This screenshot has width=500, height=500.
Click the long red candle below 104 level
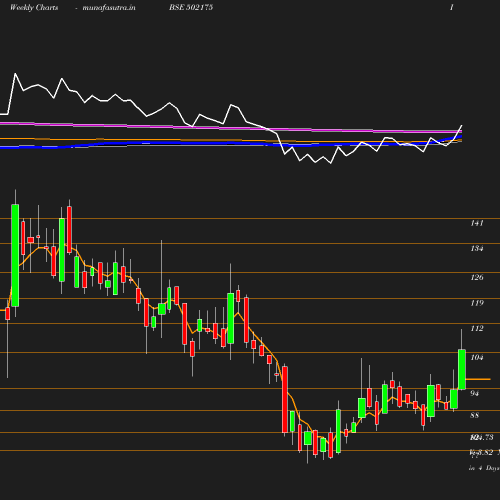tap(285, 400)
